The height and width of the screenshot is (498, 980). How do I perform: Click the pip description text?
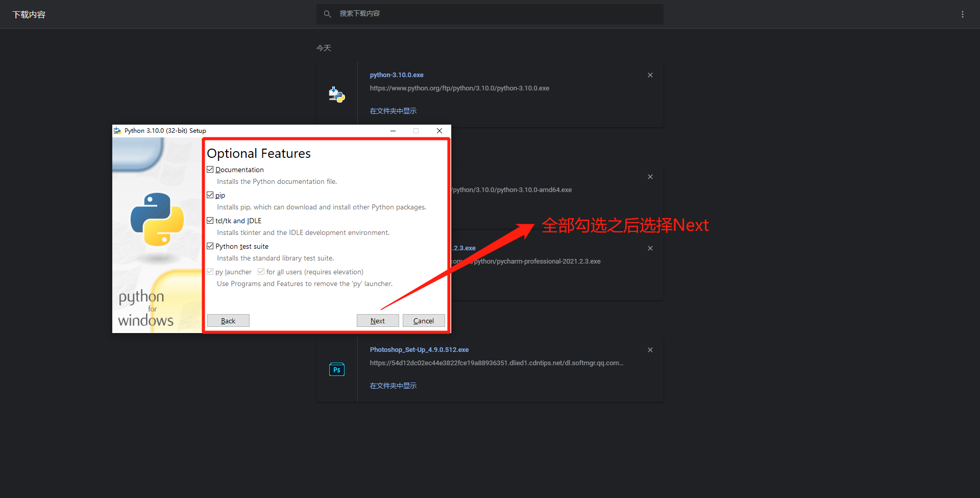322,207
